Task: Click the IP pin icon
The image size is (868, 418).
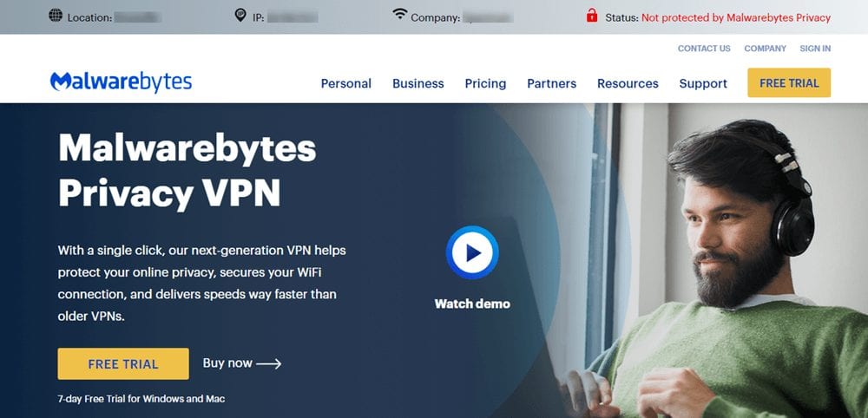Action: [x=240, y=15]
